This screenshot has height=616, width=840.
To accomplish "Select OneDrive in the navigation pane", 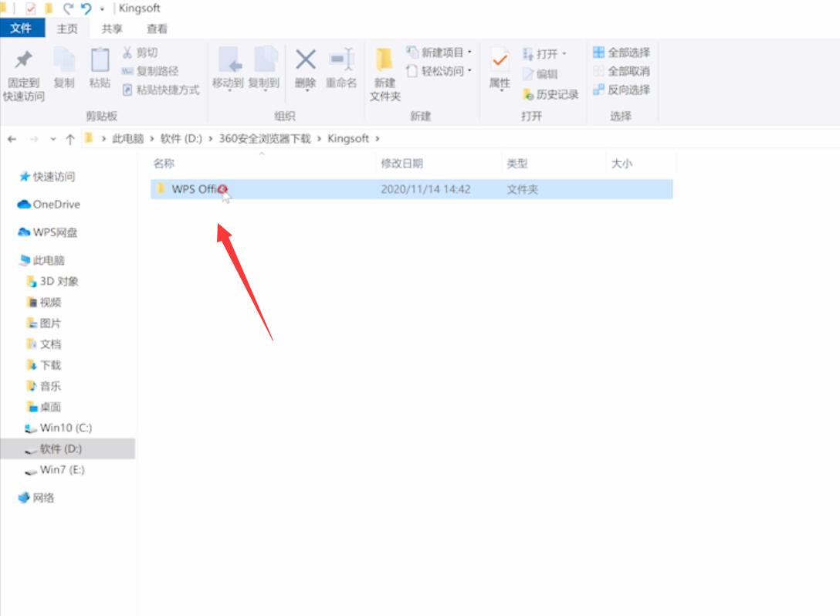I will 49,205.
